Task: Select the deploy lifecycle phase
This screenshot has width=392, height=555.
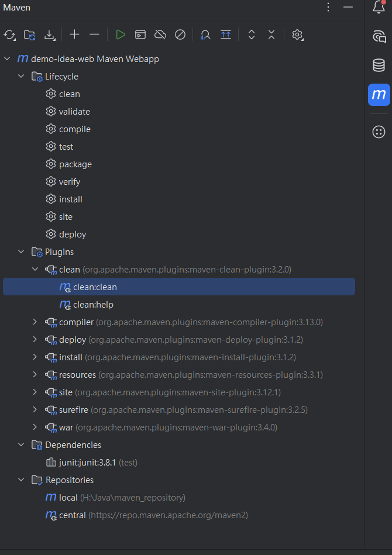Action: [66, 235]
